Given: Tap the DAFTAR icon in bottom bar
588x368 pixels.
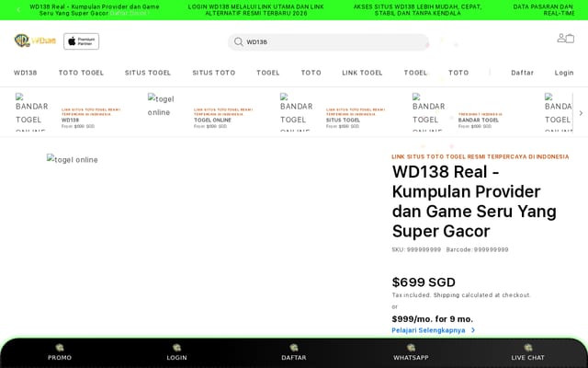Looking at the screenshot, I should (294, 348).
